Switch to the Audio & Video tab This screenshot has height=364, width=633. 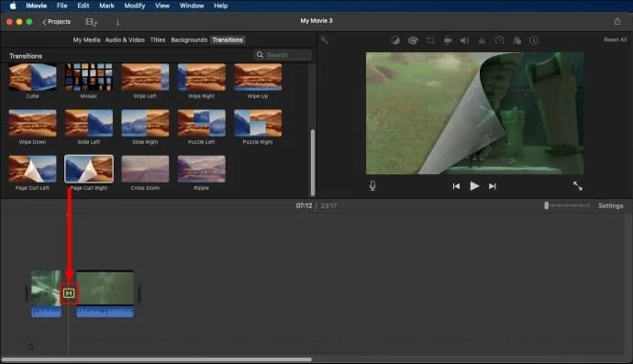(x=125, y=40)
